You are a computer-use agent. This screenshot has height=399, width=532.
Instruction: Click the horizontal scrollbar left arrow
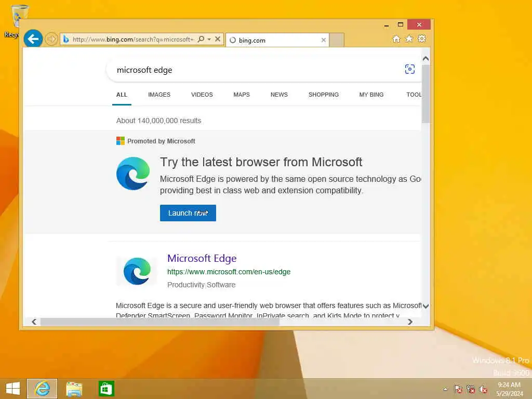point(34,322)
